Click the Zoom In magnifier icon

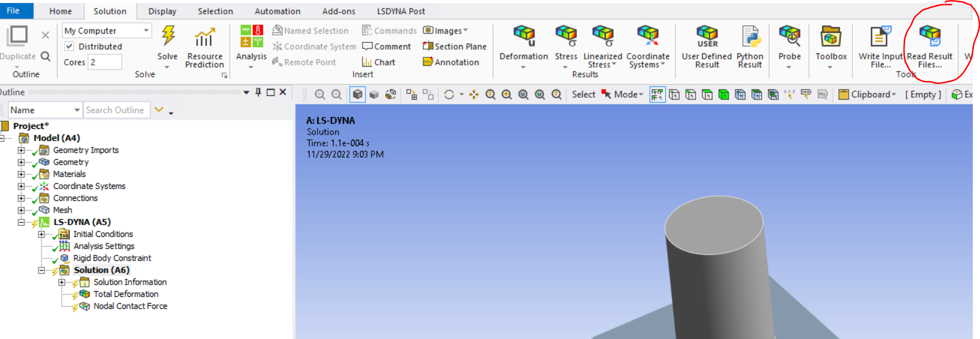(x=507, y=94)
